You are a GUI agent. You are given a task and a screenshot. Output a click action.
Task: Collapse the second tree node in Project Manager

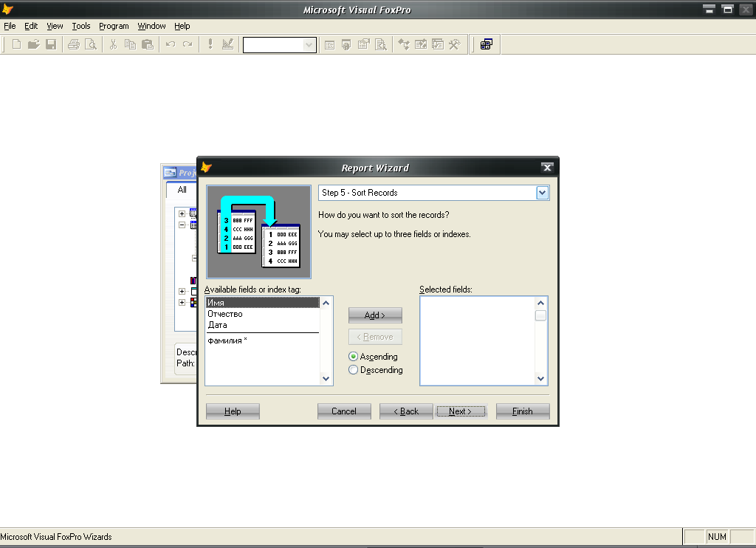coord(182,225)
